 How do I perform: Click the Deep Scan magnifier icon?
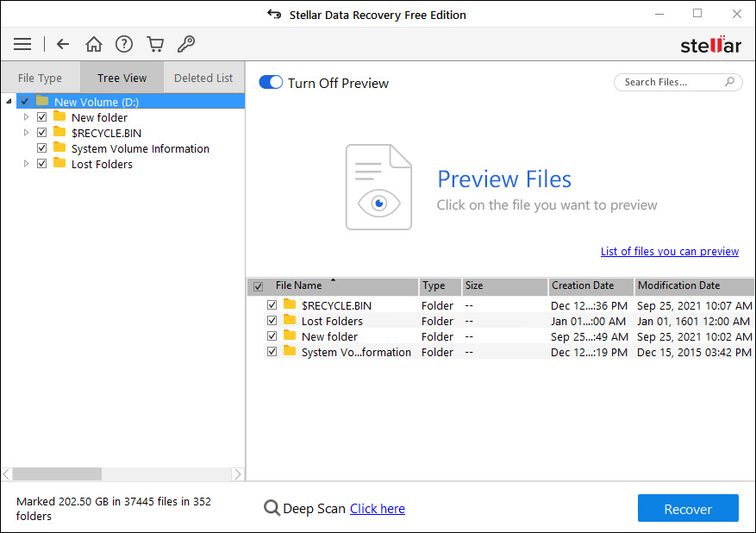(272, 508)
